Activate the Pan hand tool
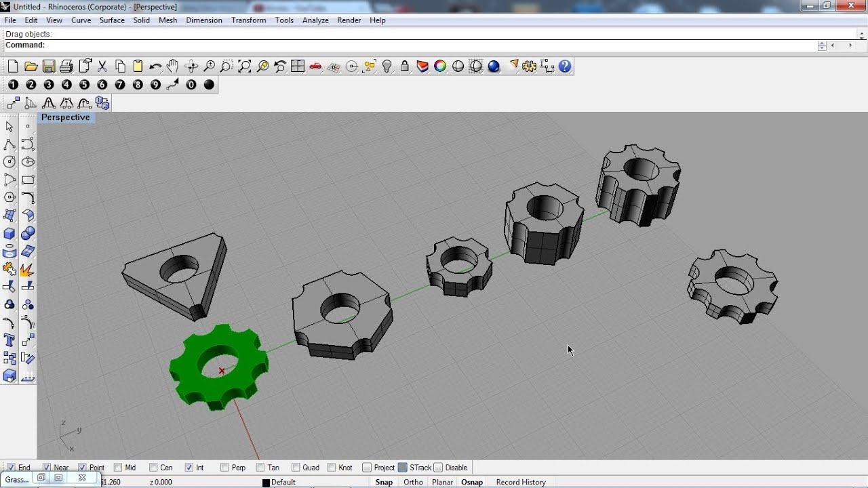The height and width of the screenshot is (488, 868). pos(173,66)
